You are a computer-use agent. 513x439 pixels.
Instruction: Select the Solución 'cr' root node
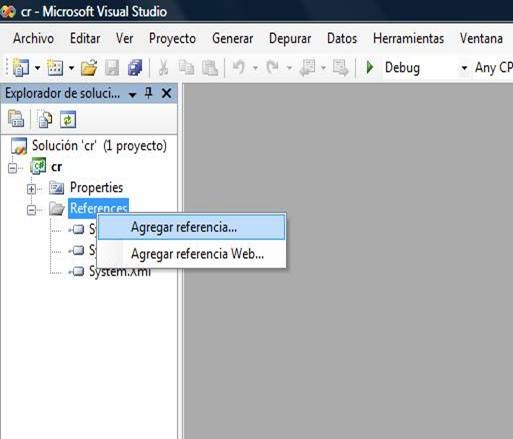[99, 146]
